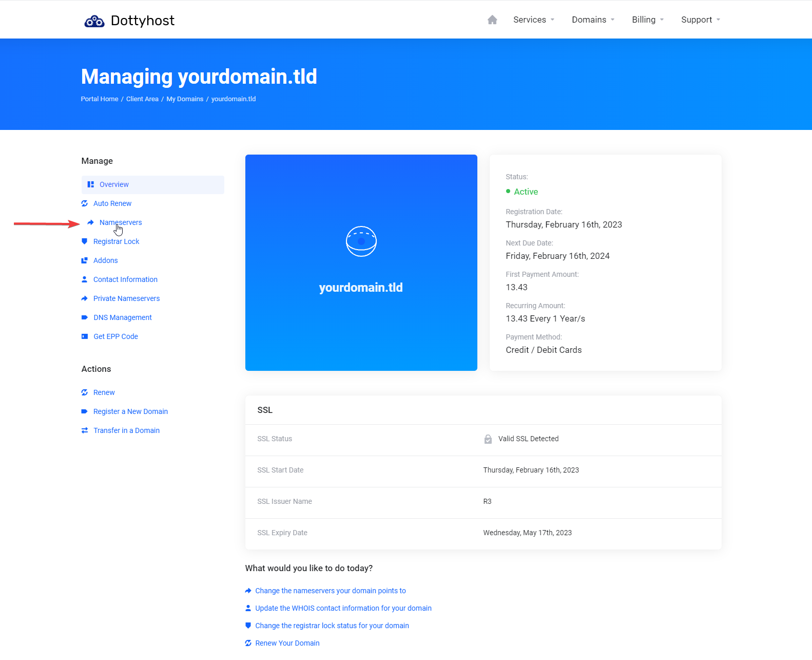Click the Renew action link
This screenshot has width=812, height=660.
[104, 392]
